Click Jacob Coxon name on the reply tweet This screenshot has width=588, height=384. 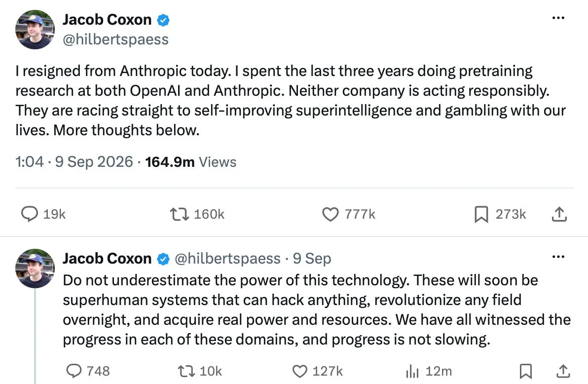coord(107,258)
